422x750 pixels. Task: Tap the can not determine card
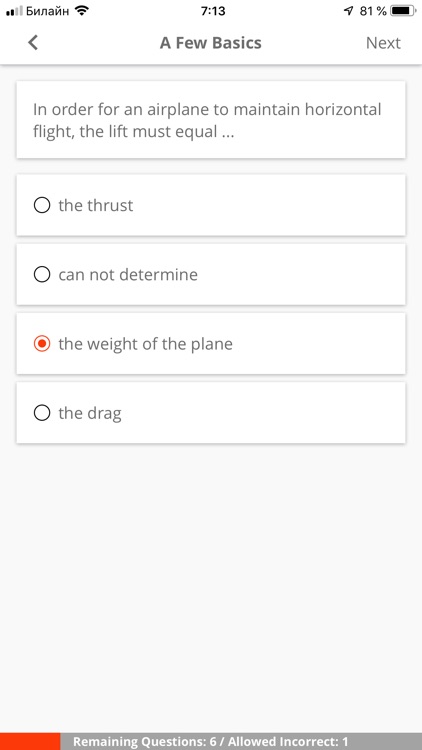coord(211,275)
